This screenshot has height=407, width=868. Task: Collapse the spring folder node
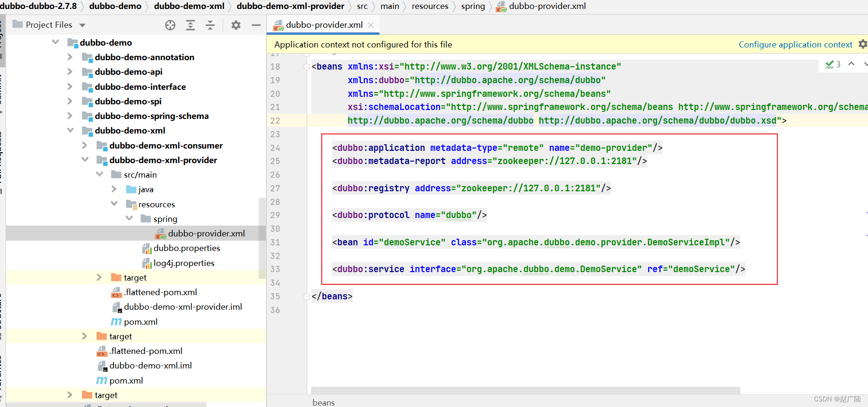pyautogui.click(x=129, y=219)
